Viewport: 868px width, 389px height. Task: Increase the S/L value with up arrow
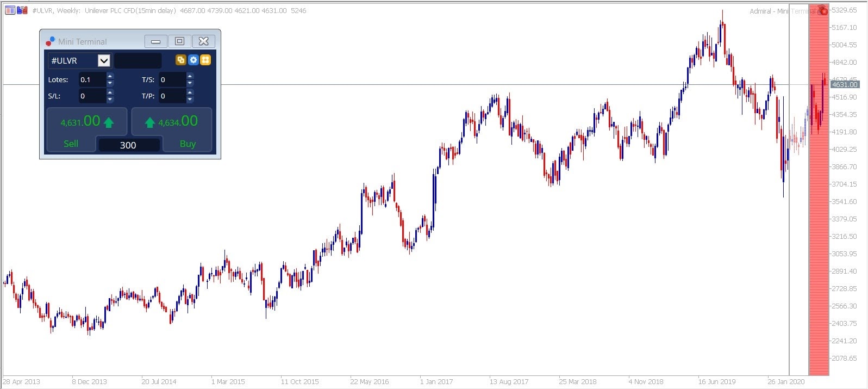(x=110, y=92)
